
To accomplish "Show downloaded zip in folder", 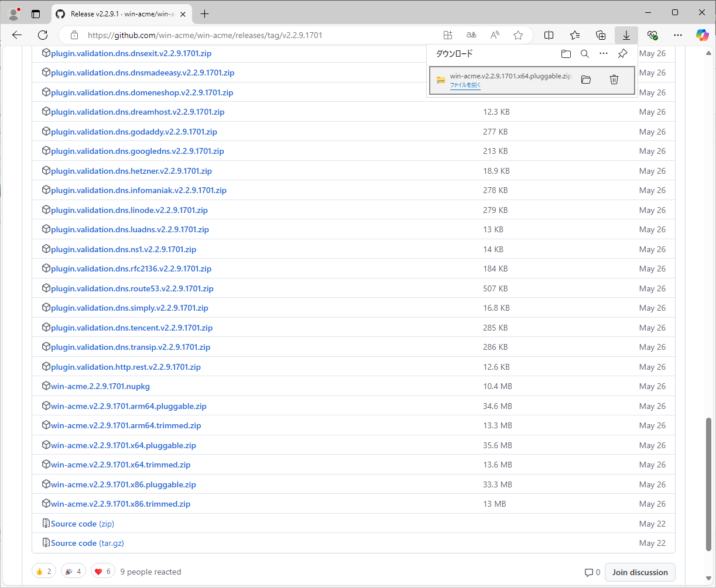I will coord(586,80).
